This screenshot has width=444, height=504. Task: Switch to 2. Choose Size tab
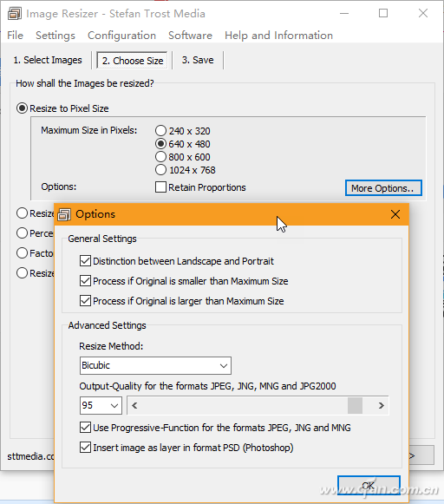coord(133,61)
